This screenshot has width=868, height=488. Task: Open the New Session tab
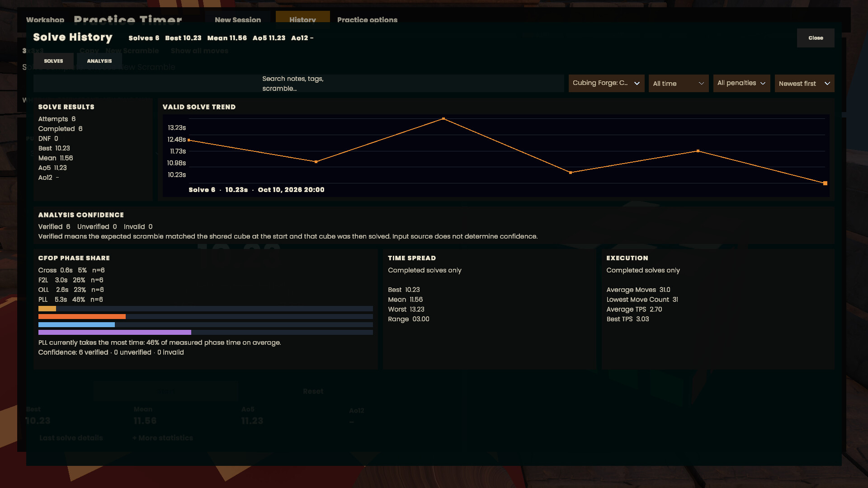click(238, 20)
